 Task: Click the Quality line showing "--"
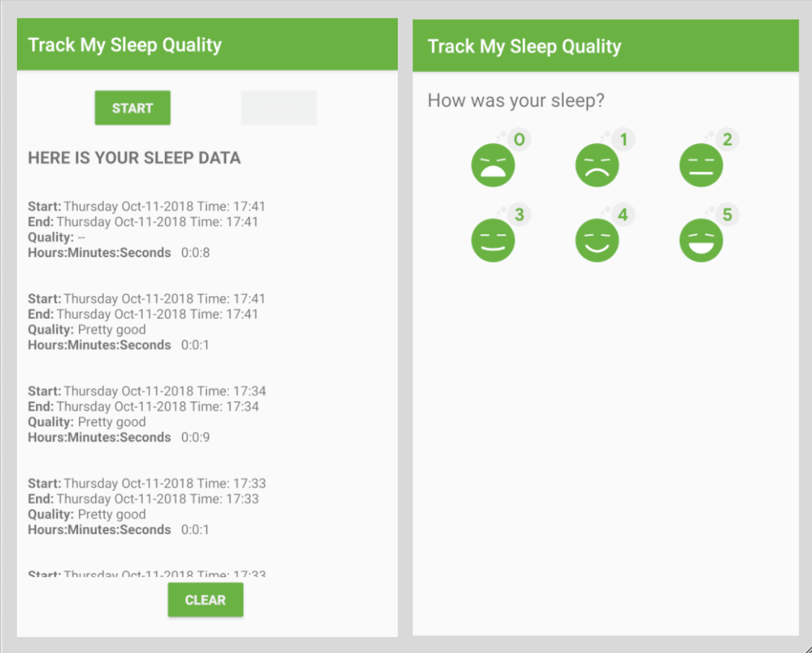pos(57,237)
